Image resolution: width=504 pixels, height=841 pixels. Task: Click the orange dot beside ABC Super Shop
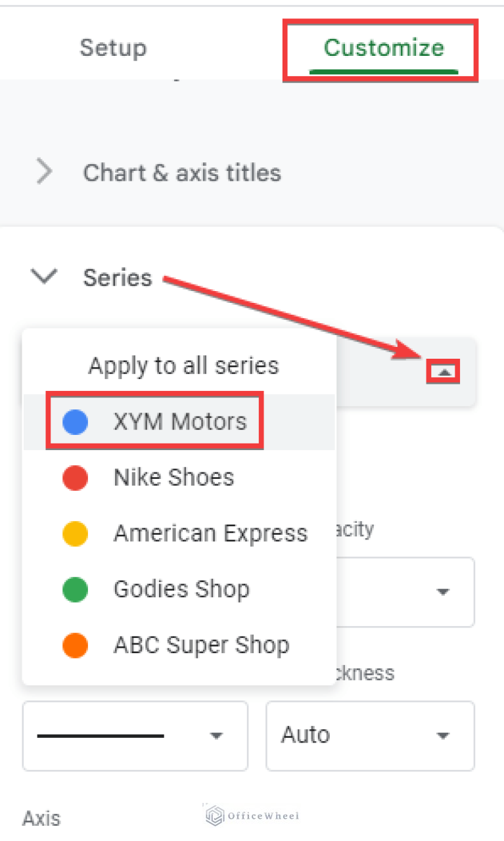tap(74, 645)
